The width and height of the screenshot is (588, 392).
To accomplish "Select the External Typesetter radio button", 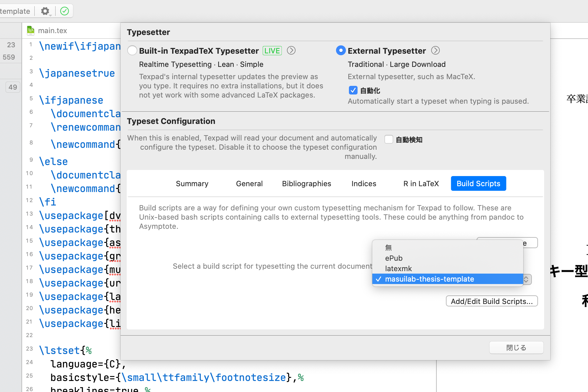I will tap(341, 51).
